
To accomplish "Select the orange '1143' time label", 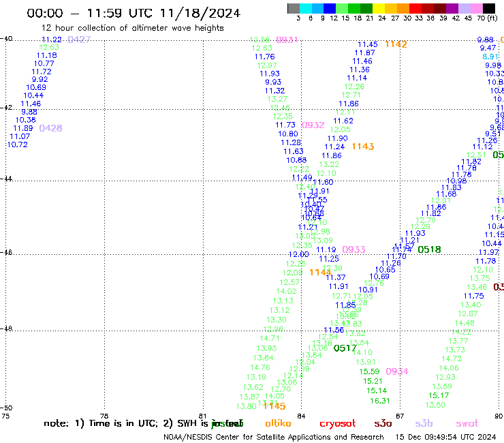I will (x=363, y=147).
